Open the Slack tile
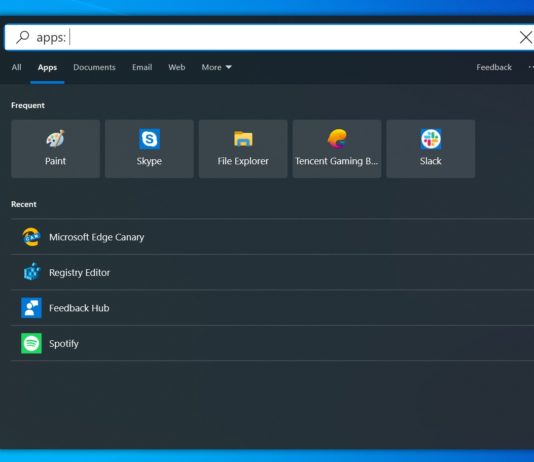Viewport: 534px width, 462px height. [431, 149]
